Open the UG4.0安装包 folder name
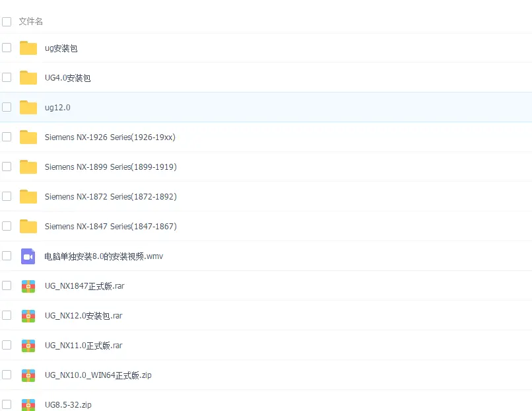 [67, 78]
